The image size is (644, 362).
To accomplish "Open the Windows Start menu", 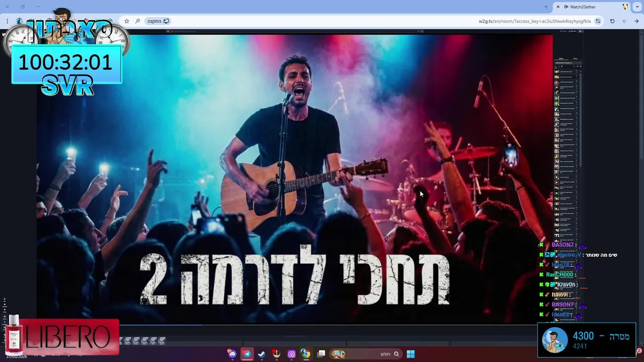I will pyautogui.click(x=411, y=354).
